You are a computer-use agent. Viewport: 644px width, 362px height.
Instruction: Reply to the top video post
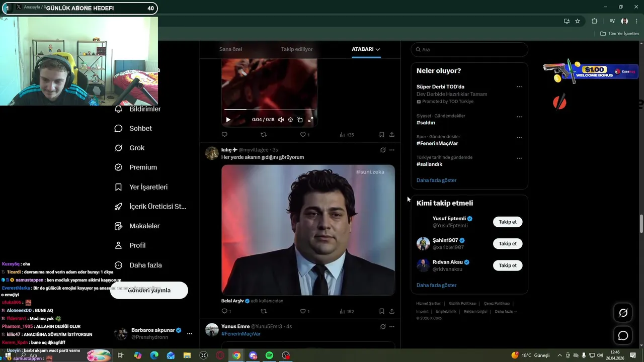click(x=224, y=135)
